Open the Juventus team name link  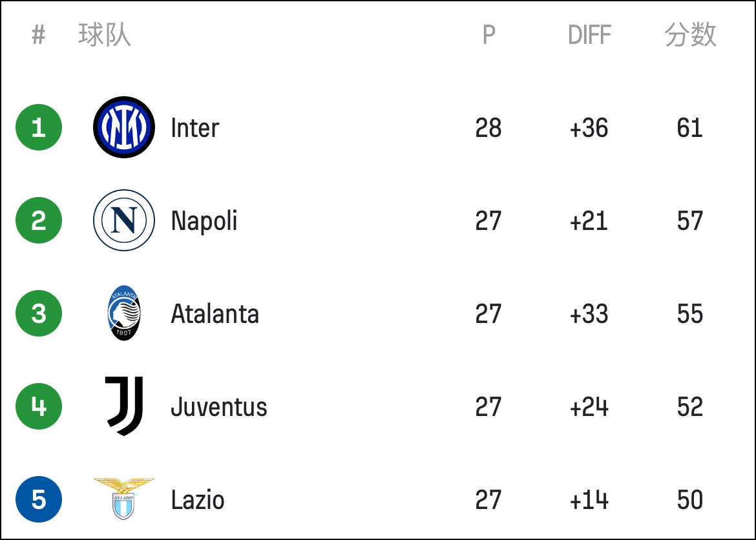click(219, 407)
